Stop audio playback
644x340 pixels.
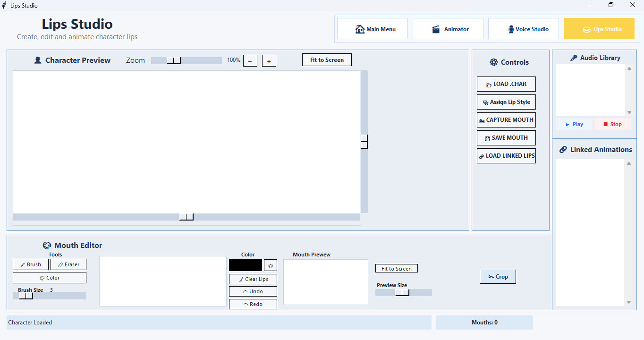click(x=613, y=124)
